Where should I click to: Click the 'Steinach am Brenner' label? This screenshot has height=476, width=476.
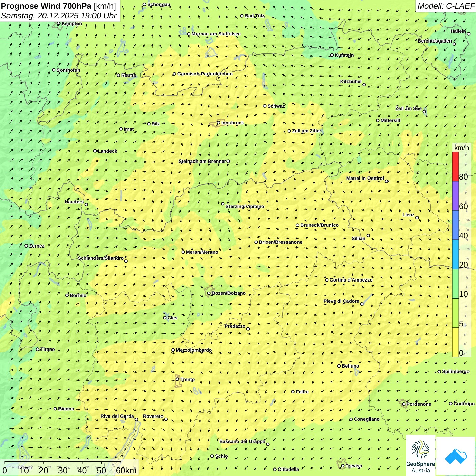[x=202, y=161]
